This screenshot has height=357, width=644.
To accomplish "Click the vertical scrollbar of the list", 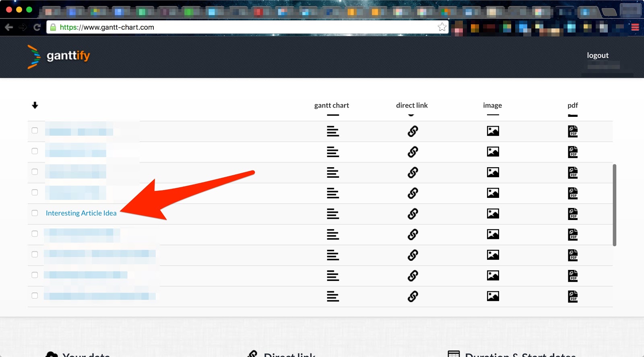I will (614, 205).
